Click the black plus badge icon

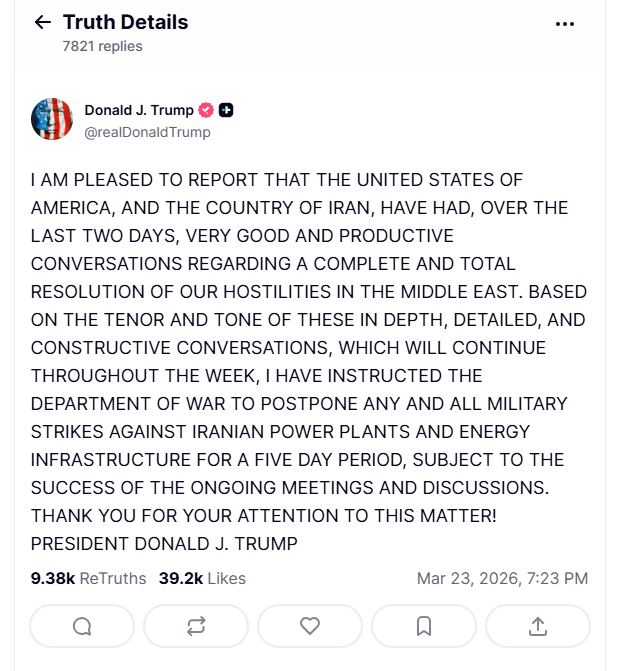[x=227, y=110]
